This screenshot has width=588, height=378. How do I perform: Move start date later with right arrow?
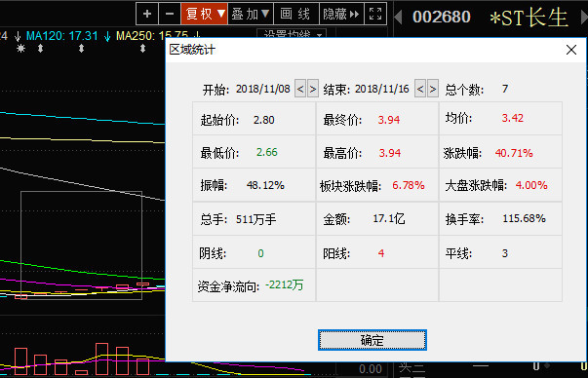click(x=313, y=89)
